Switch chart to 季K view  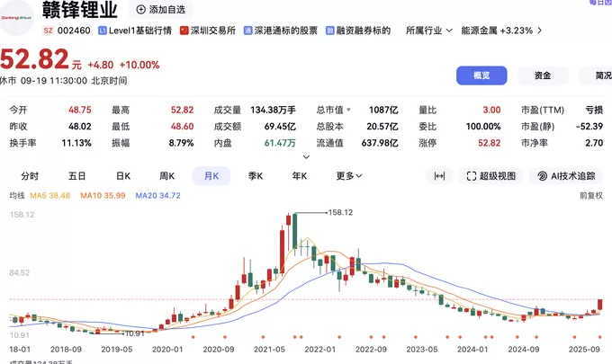(x=256, y=176)
